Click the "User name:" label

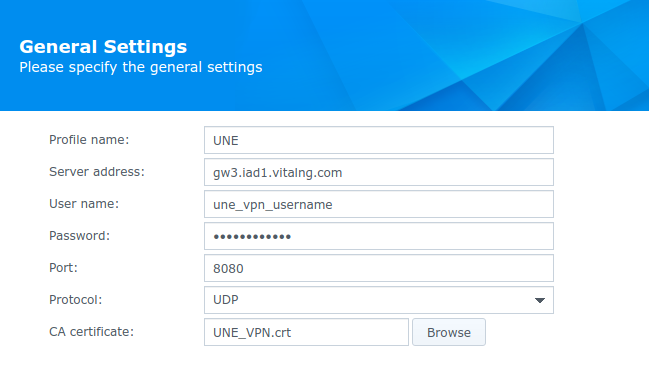tap(84, 204)
